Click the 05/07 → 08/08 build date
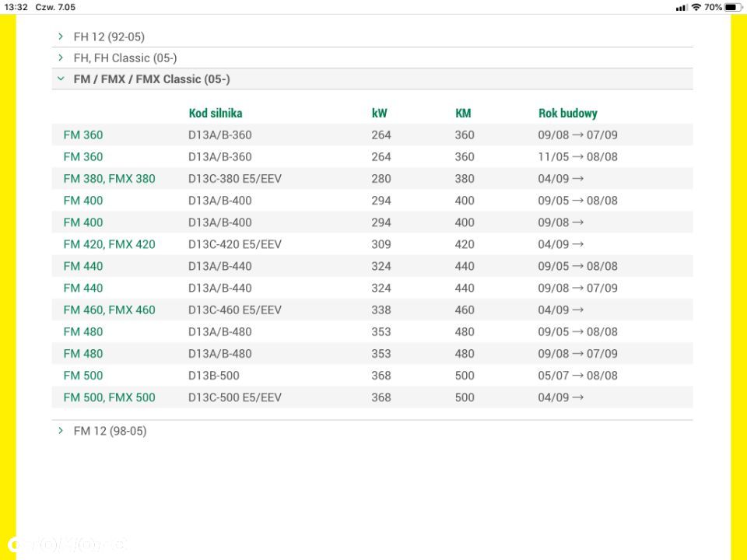 coord(578,376)
